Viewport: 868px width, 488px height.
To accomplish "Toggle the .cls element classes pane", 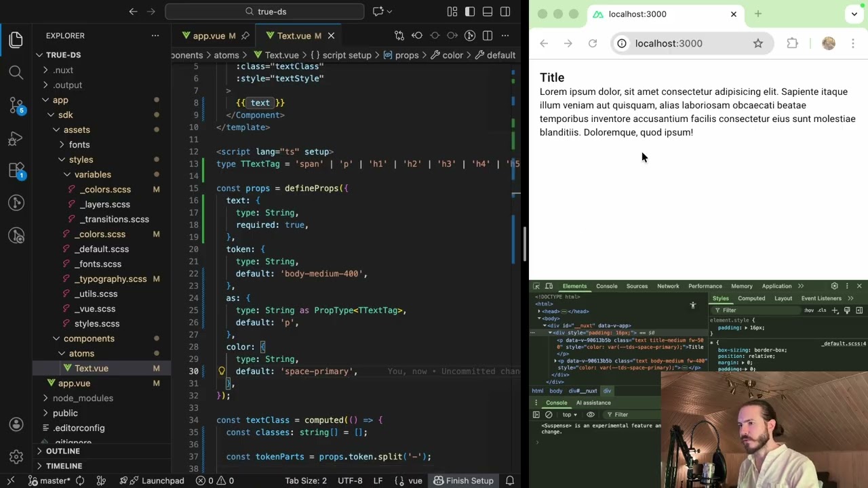I will pyautogui.click(x=822, y=310).
